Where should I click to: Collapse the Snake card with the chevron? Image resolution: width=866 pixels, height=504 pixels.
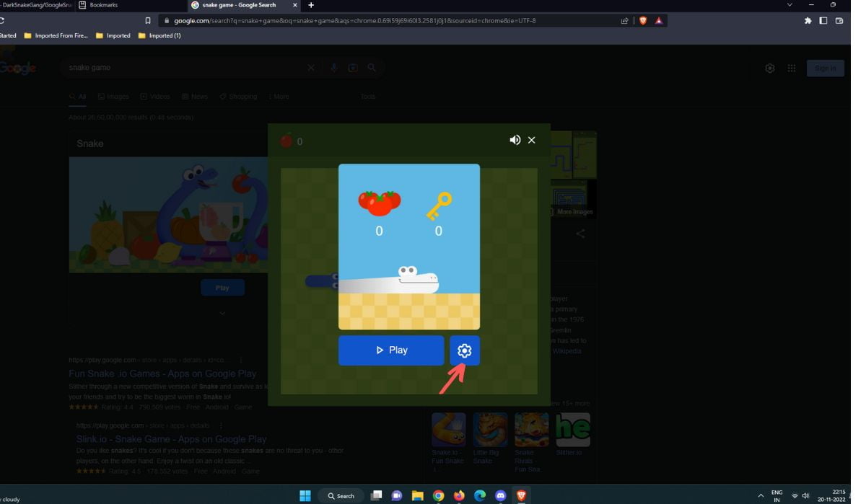coord(222,313)
